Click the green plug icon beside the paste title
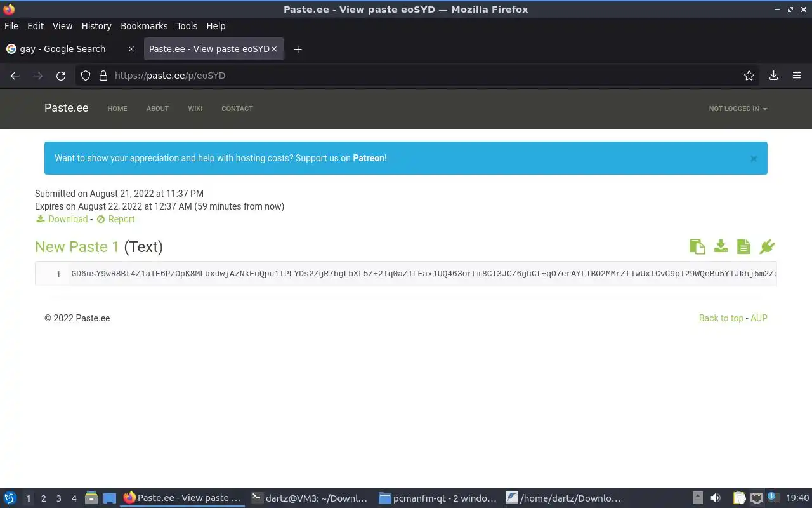The image size is (812, 508). click(x=767, y=246)
